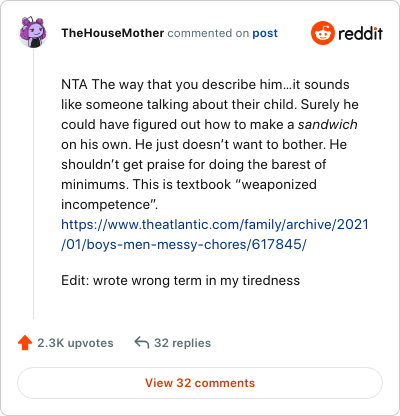Click the 2.3K upvotes count
Screen dimensions: 400x416
[75, 343]
